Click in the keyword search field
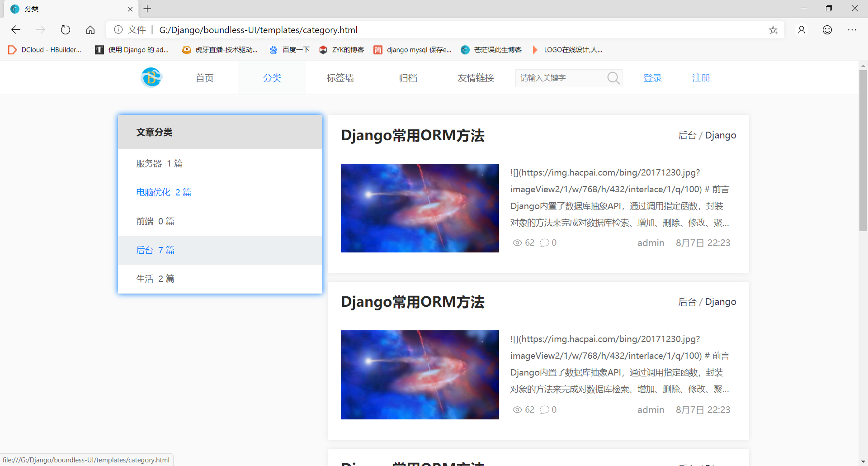Screen dimensions: 868x466 coord(561,78)
